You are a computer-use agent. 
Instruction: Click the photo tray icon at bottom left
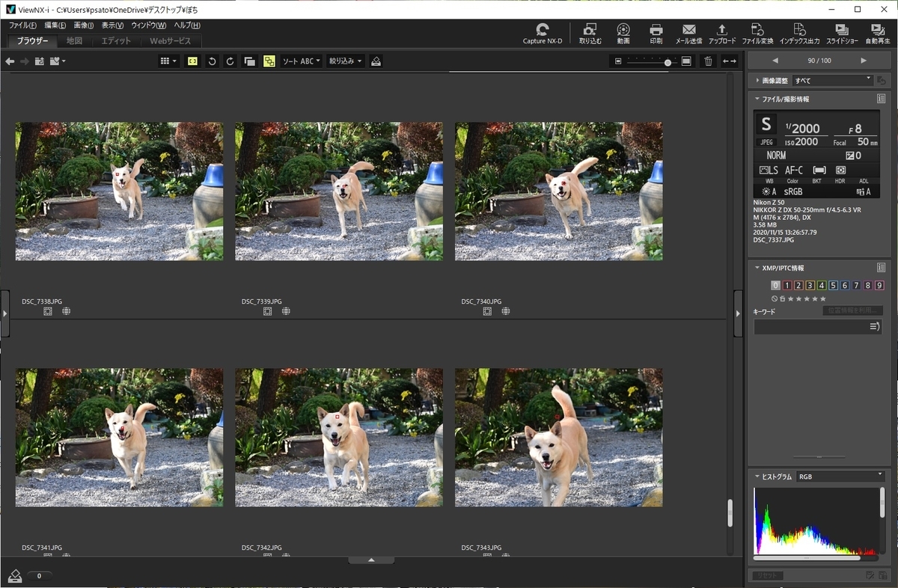pos(15,575)
